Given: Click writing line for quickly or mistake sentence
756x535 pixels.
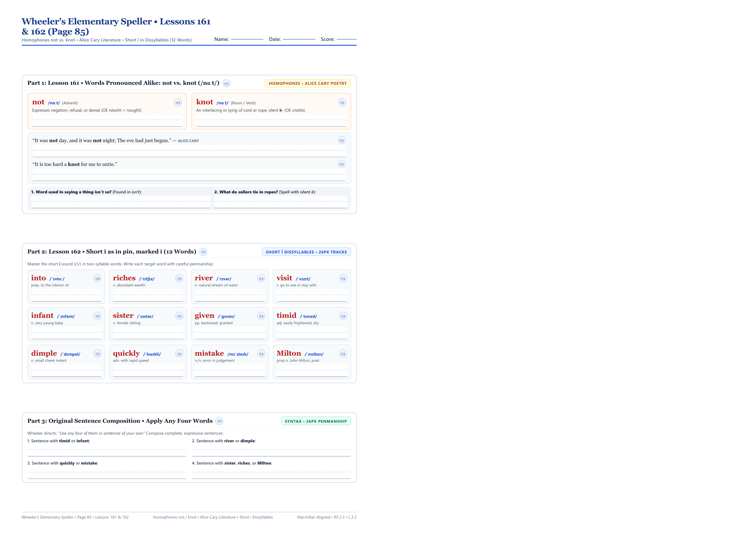Looking at the screenshot, I should (x=107, y=473).
